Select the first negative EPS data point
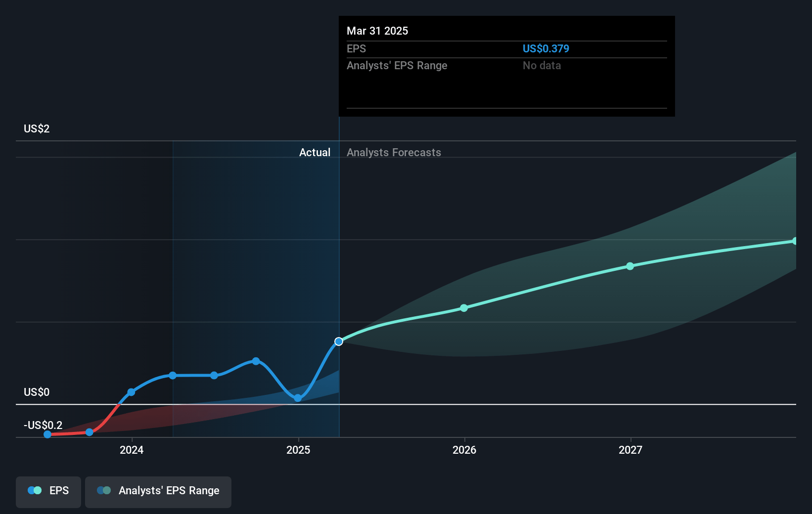Screen dimensions: 812x514 pos(47,434)
